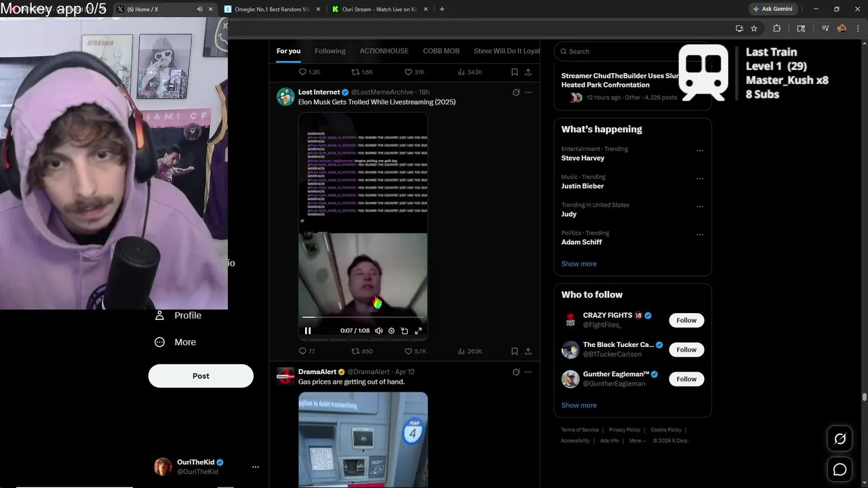This screenshot has width=868, height=488.
Task: Open the COBB MOB timeline tab
Action: [441, 51]
